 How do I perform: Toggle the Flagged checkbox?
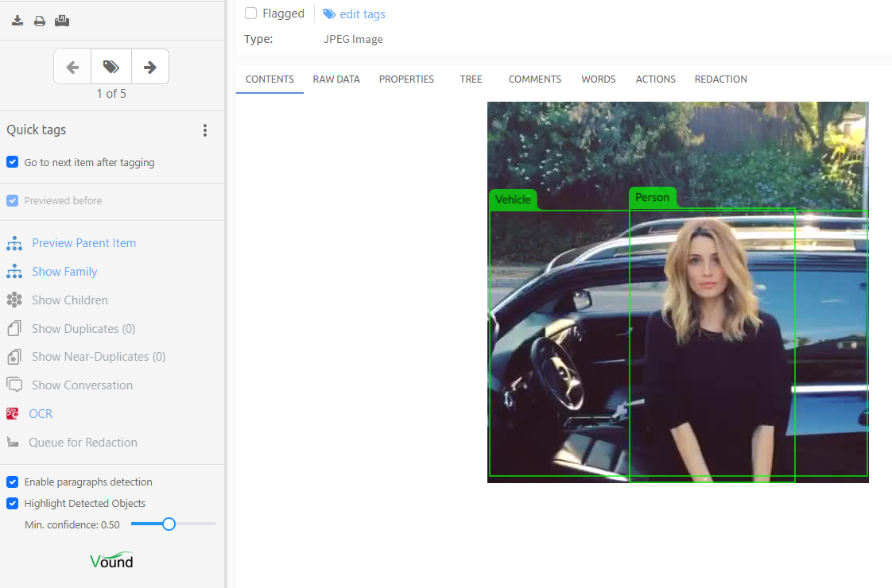pyautogui.click(x=251, y=14)
